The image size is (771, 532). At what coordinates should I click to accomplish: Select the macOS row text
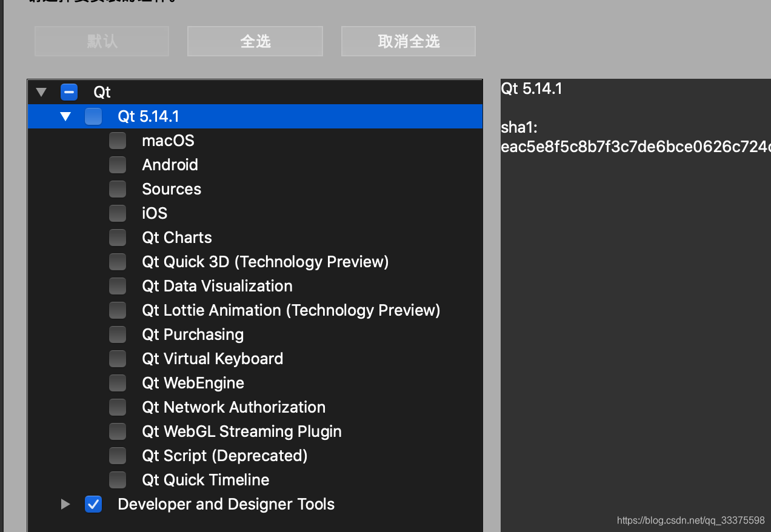(x=168, y=141)
